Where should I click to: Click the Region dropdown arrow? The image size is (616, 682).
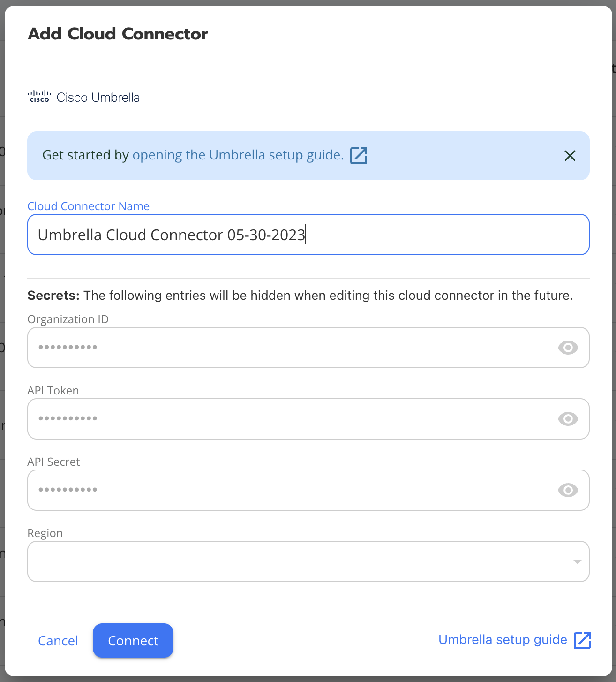point(577,561)
